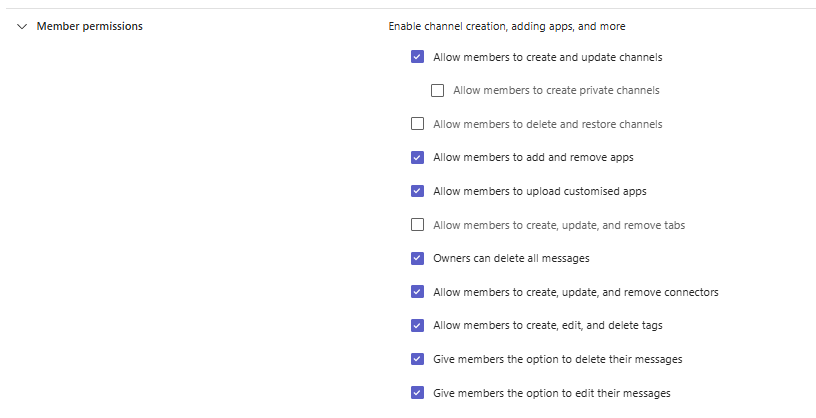The image size is (816, 418).
Task: Collapse the Member permissions section chevron
Action: click(x=22, y=27)
